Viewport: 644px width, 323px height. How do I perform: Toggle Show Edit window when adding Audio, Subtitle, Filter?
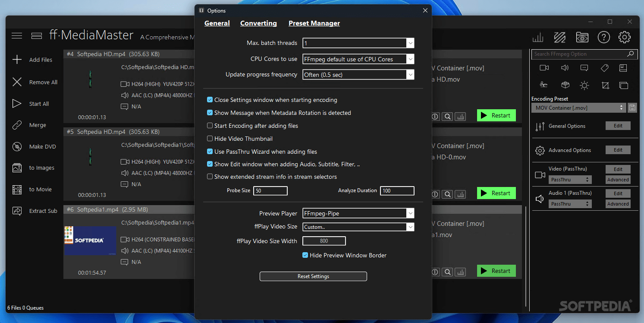pyautogui.click(x=210, y=164)
